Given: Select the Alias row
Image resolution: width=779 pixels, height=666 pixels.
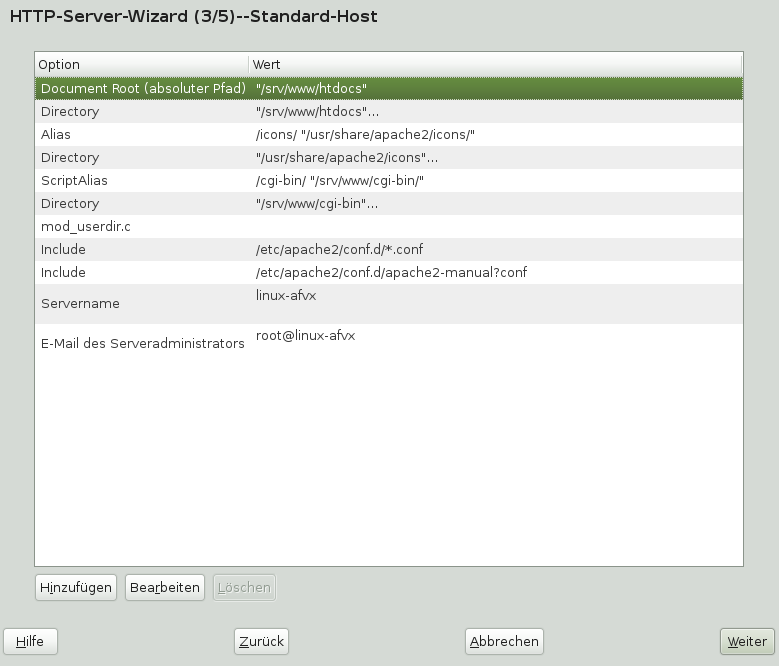Looking at the screenshot, I should pyautogui.click(x=389, y=135).
